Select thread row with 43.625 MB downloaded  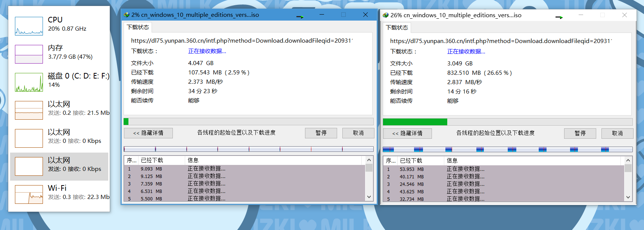pyautogui.click(x=504, y=191)
